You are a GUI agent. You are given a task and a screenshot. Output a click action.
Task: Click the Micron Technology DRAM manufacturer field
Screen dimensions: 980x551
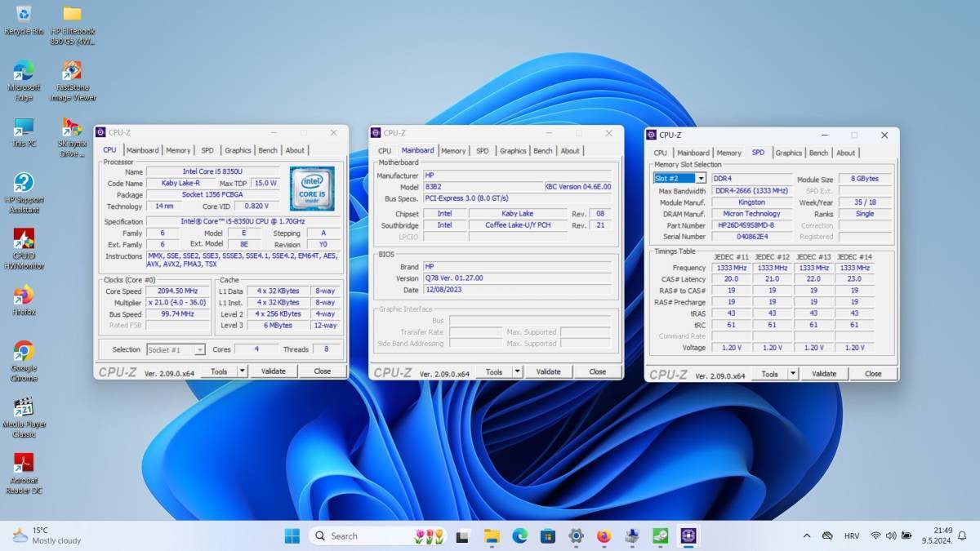(751, 214)
